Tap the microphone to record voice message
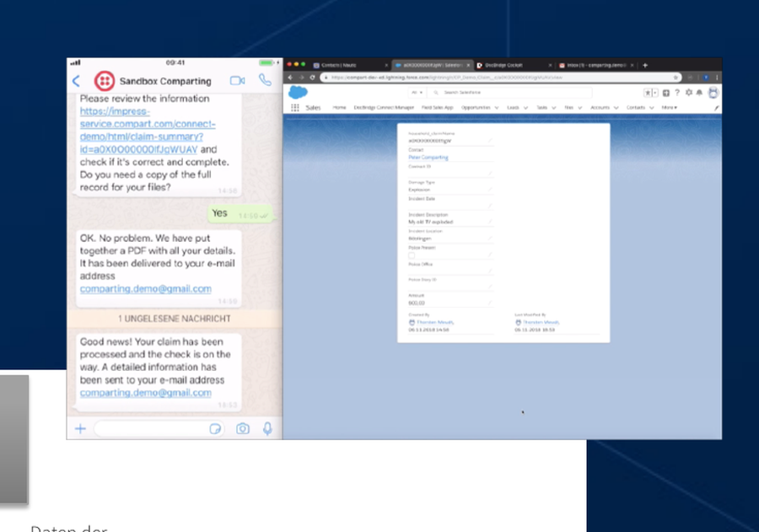The image size is (759, 532). 267,428
